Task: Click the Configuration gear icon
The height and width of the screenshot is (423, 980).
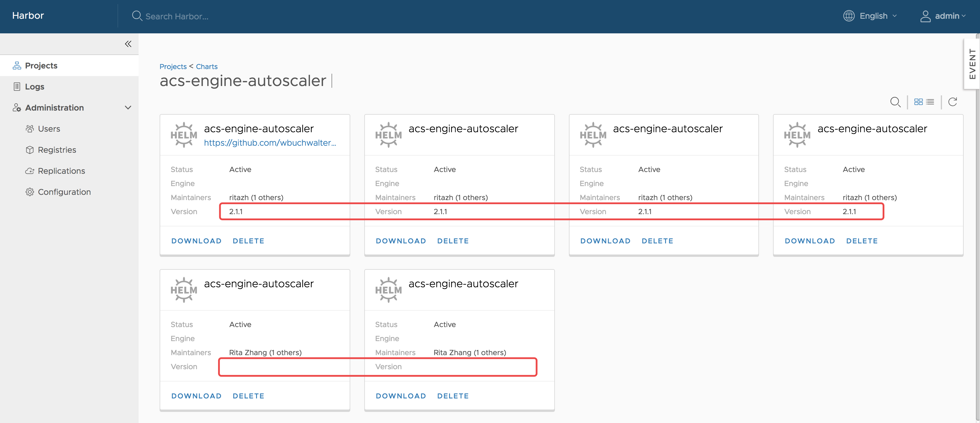Action: tap(30, 192)
